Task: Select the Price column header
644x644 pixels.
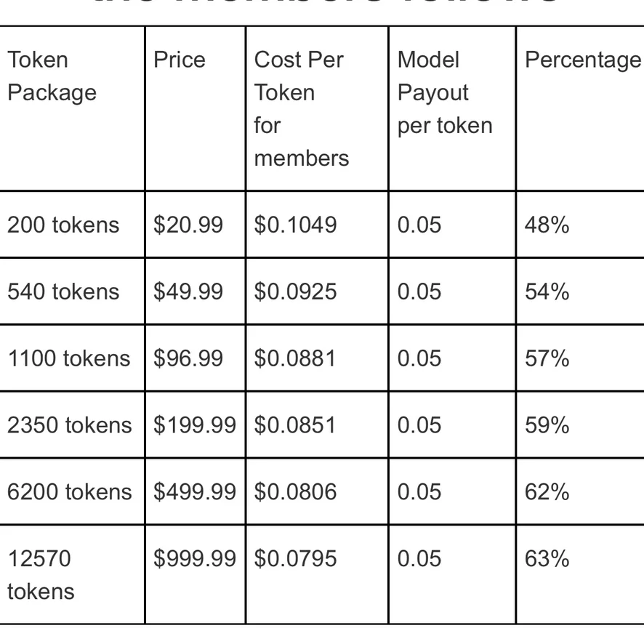Action: [x=180, y=60]
